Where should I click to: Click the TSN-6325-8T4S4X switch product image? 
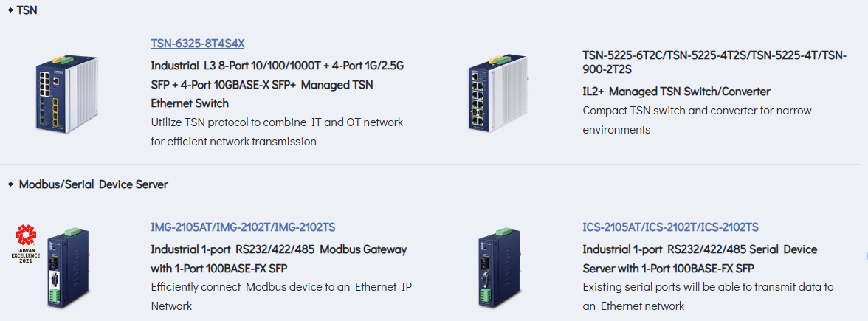point(65,93)
